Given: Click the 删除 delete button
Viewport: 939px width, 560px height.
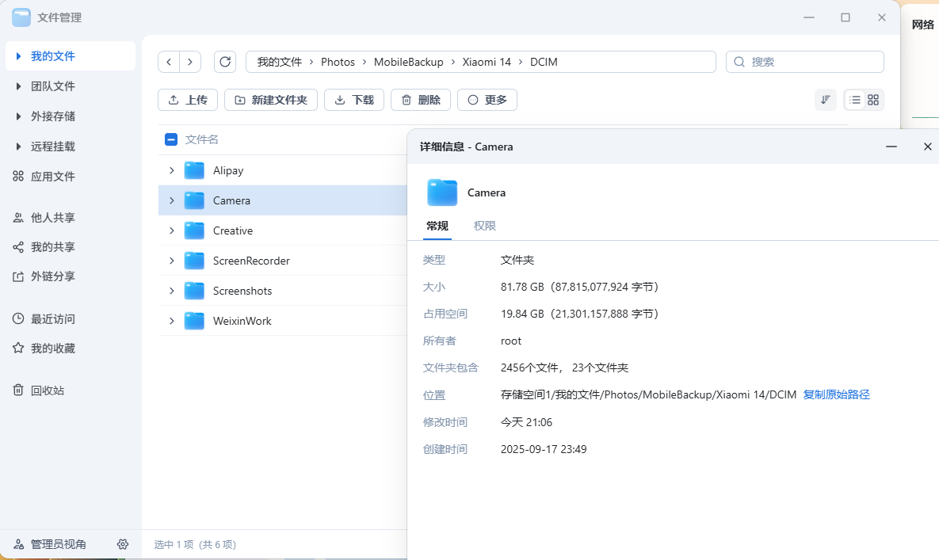Looking at the screenshot, I should pos(421,100).
